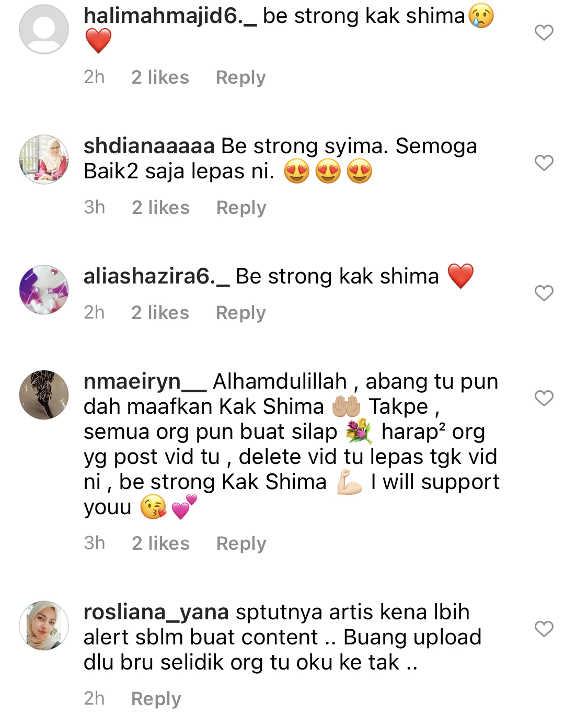Image resolution: width=588 pixels, height=714 pixels.
Task: Reply to halimahmajid6._ comment
Action: pyautogui.click(x=241, y=77)
